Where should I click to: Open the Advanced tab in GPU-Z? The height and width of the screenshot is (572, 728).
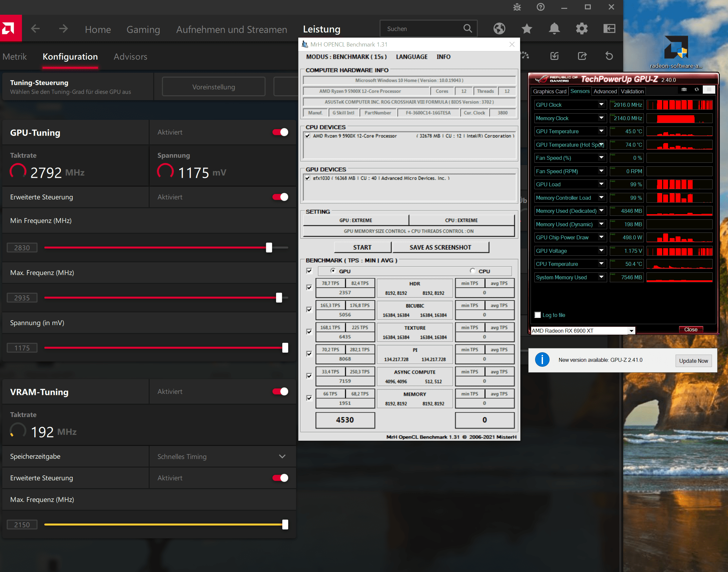[605, 91]
